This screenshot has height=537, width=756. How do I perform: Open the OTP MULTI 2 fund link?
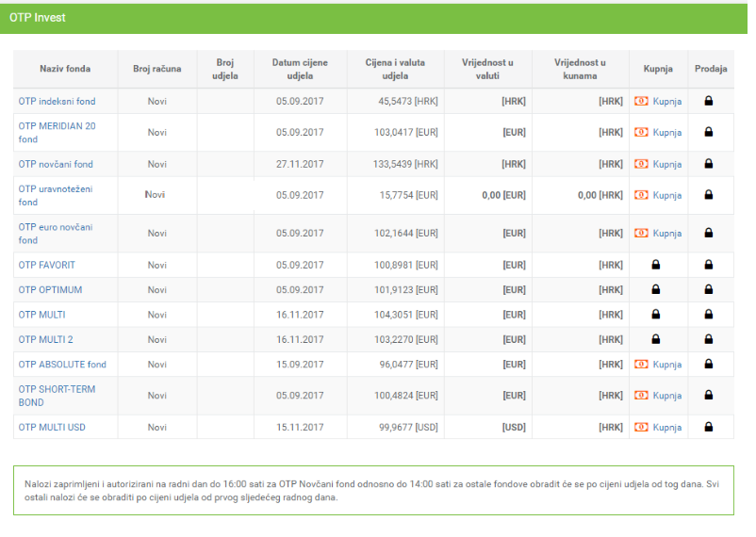46,340
